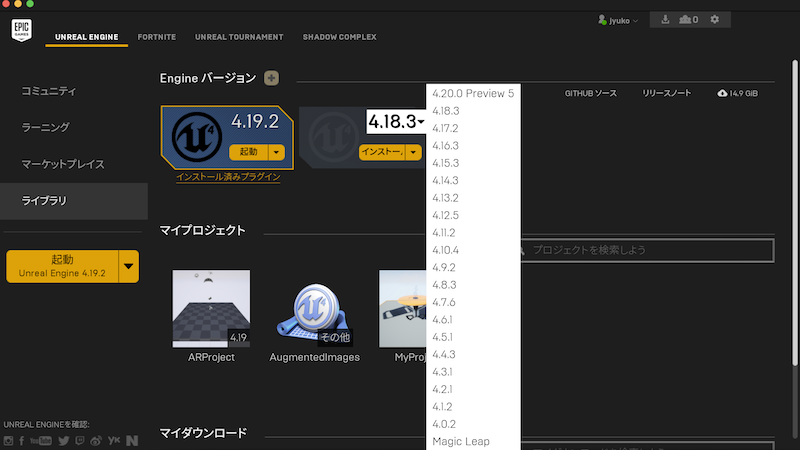Switch to the Unreal Tournament tab
Screen dimensions: 800x450
pyautogui.click(x=239, y=37)
